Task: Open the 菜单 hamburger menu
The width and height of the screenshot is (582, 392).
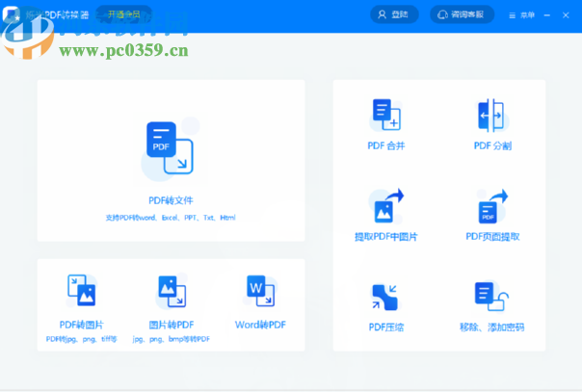Action: pos(521,15)
